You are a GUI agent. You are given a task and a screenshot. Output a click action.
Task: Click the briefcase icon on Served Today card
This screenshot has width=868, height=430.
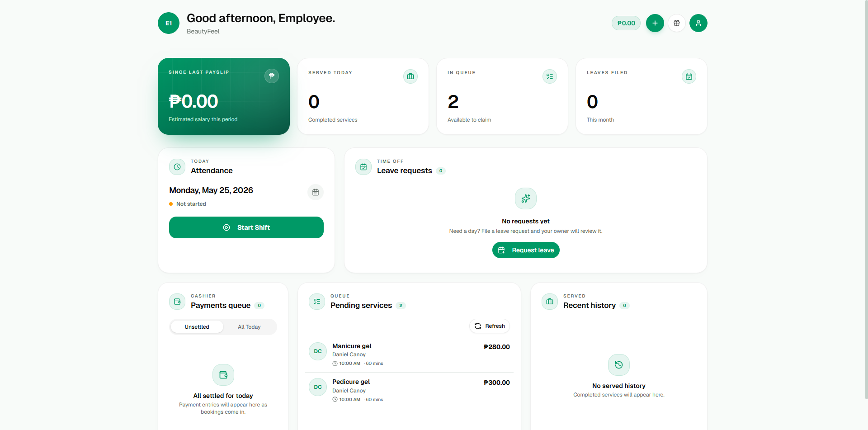[410, 76]
